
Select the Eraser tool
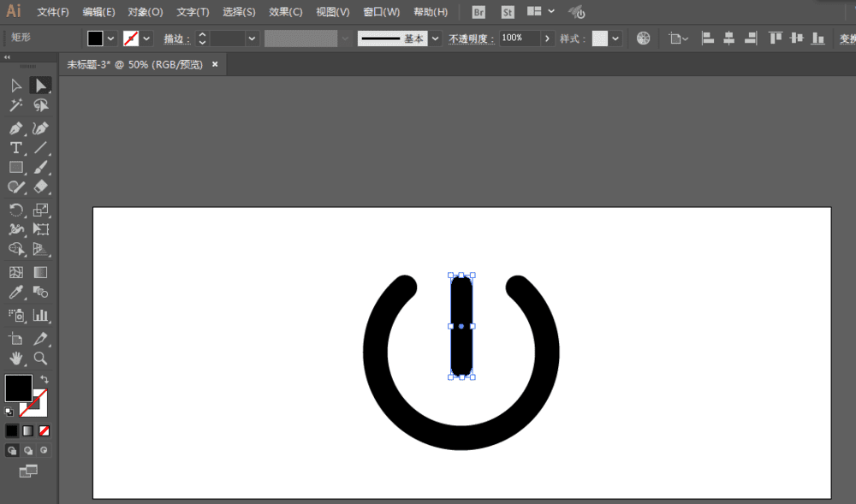(40, 187)
